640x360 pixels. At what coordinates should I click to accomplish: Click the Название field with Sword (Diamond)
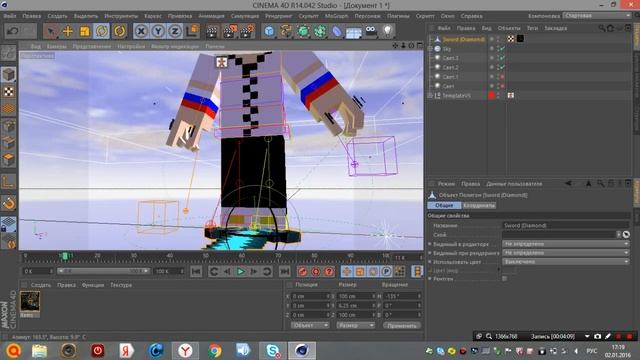[x=565, y=225]
